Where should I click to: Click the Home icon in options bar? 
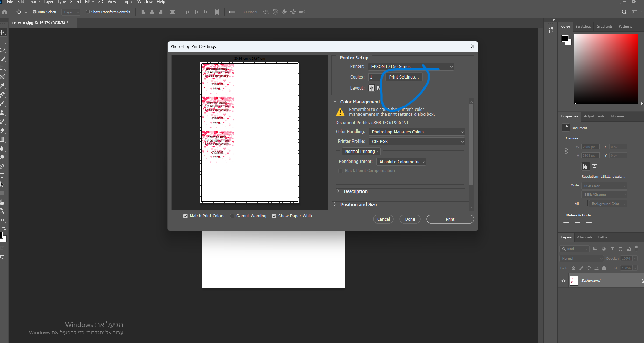coord(4,12)
